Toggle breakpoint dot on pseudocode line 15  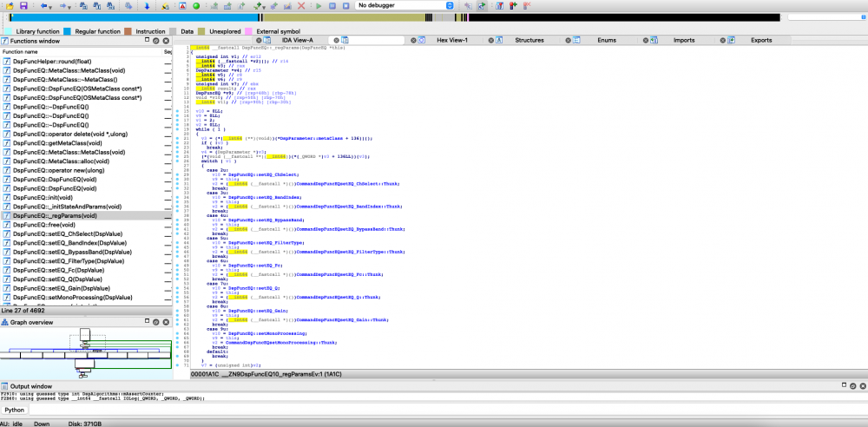point(177,111)
